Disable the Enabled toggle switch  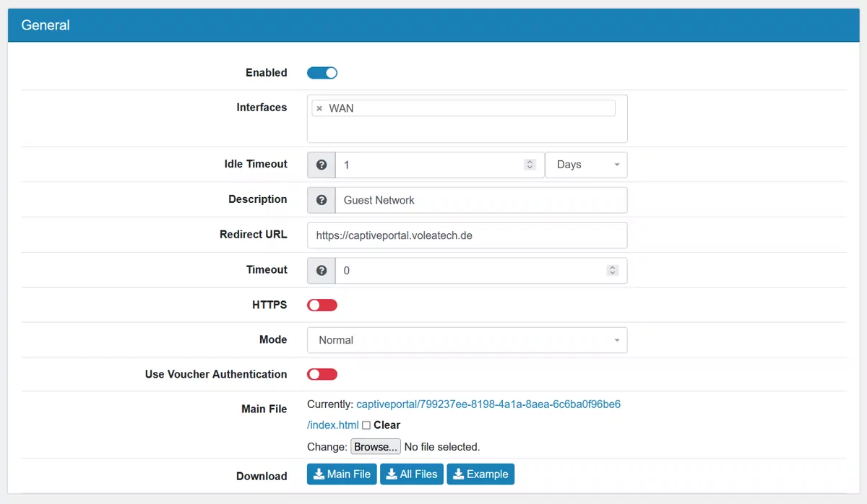(x=322, y=73)
